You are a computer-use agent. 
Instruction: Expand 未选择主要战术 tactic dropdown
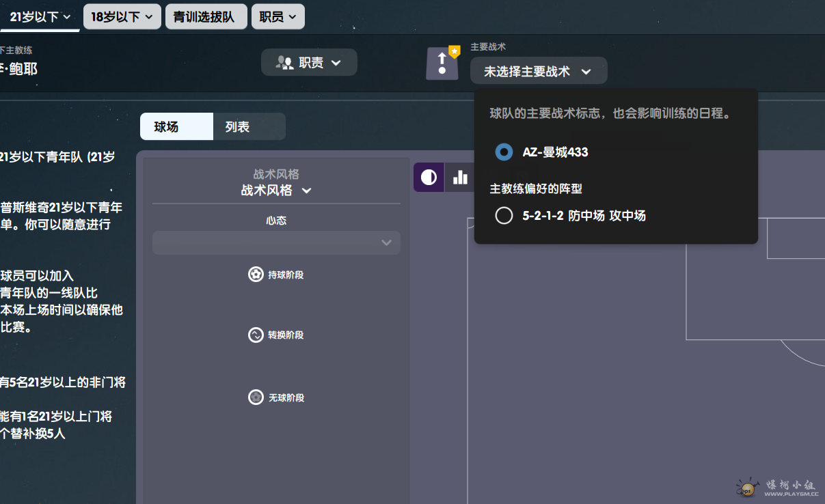538,71
